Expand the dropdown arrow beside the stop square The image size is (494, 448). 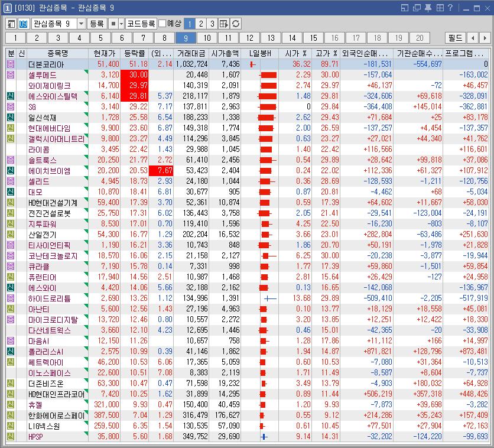click(121, 24)
